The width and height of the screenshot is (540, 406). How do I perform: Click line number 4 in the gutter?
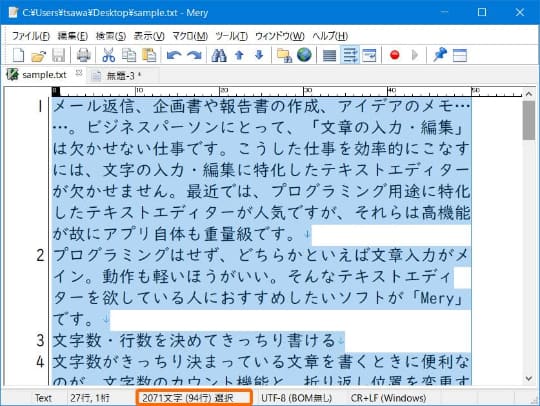coord(40,362)
